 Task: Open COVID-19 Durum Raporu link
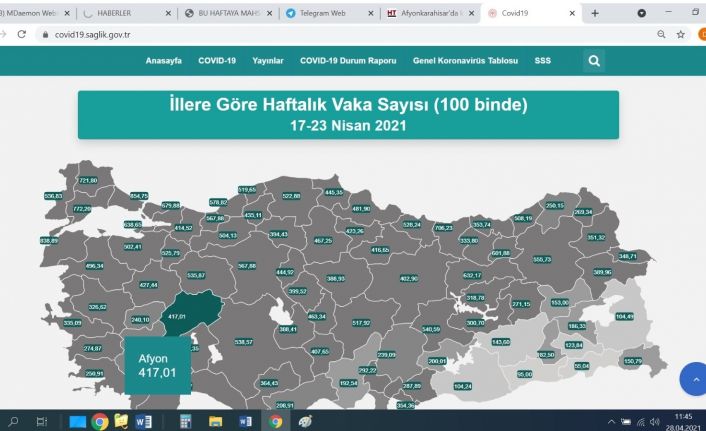coord(348,61)
